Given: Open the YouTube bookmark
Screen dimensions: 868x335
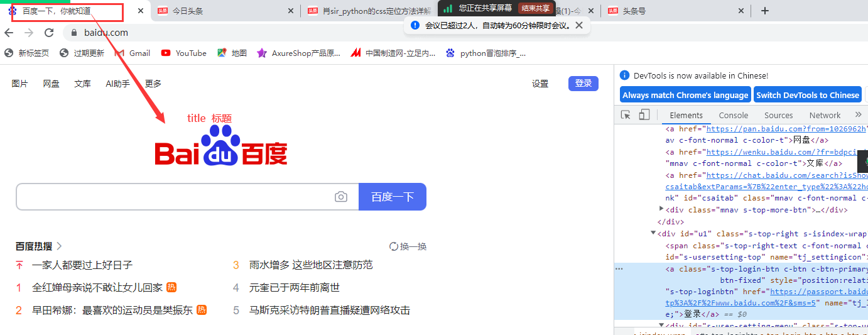Looking at the screenshot, I should click(x=183, y=53).
